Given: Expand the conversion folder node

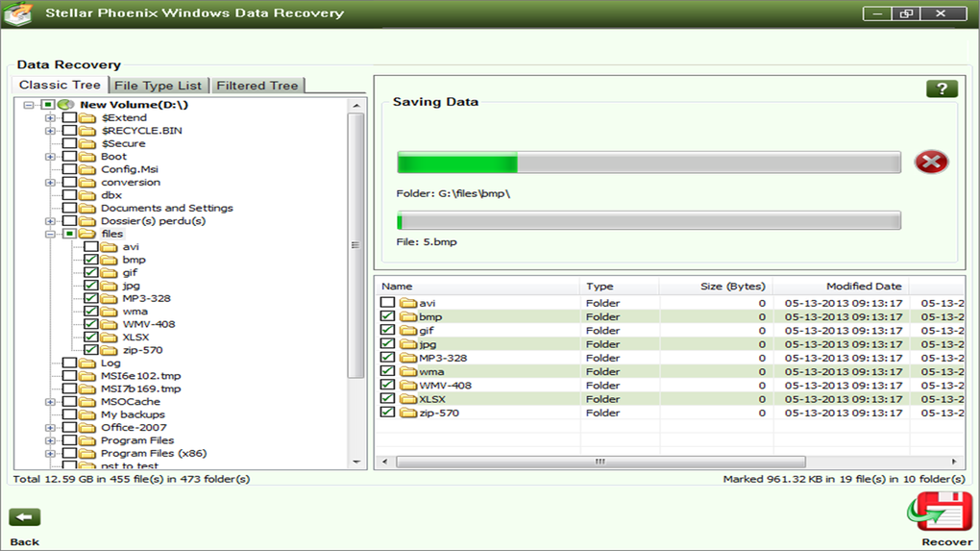Looking at the screenshot, I should tap(50, 183).
